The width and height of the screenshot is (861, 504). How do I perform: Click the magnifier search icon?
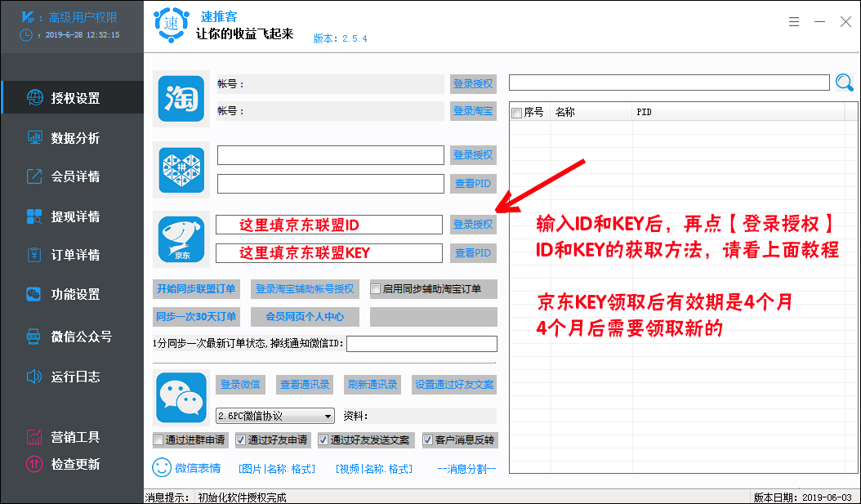pyautogui.click(x=845, y=83)
